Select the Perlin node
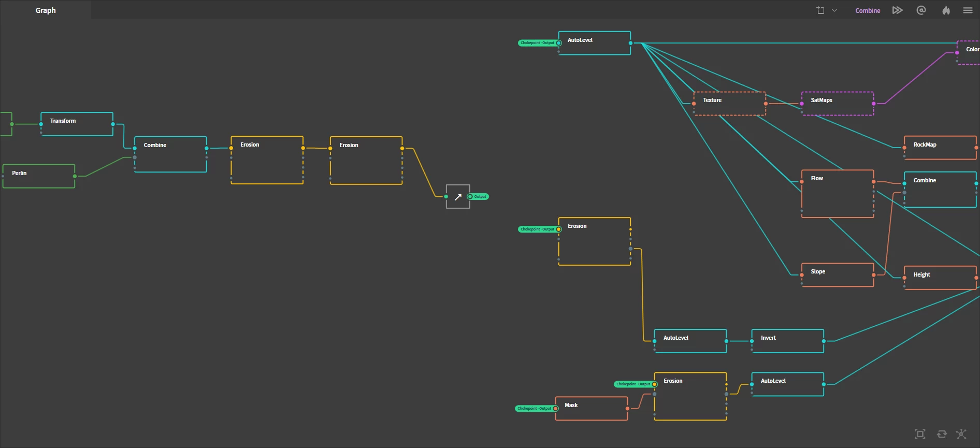 click(39, 176)
